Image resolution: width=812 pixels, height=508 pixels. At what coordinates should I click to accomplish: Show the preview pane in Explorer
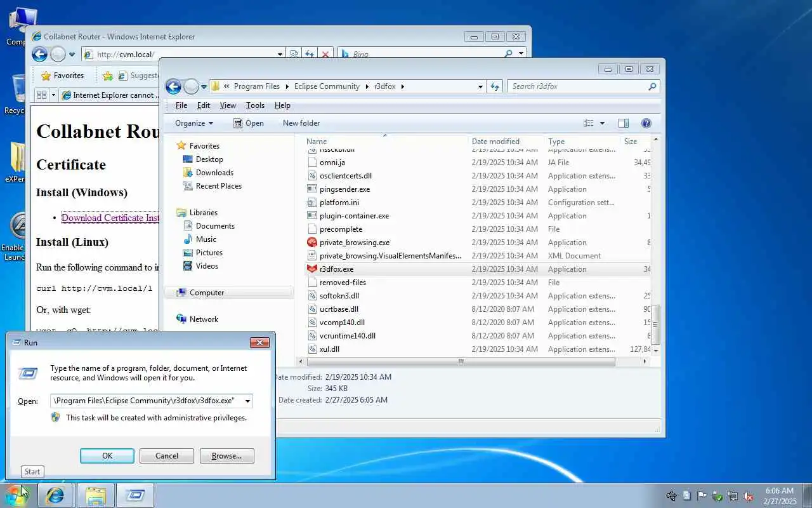click(624, 123)
